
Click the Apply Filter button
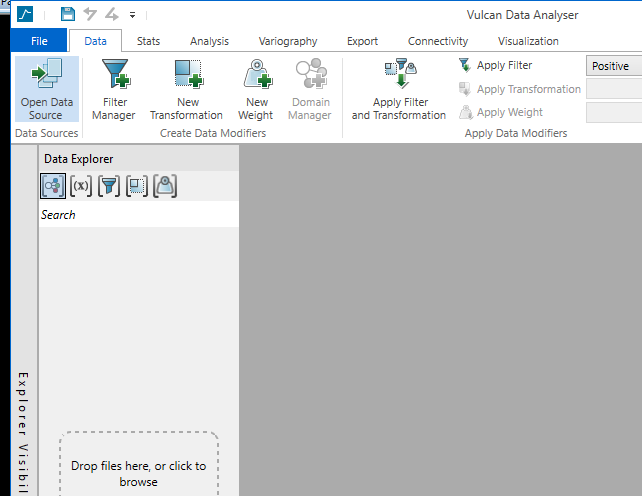[495, 65]
